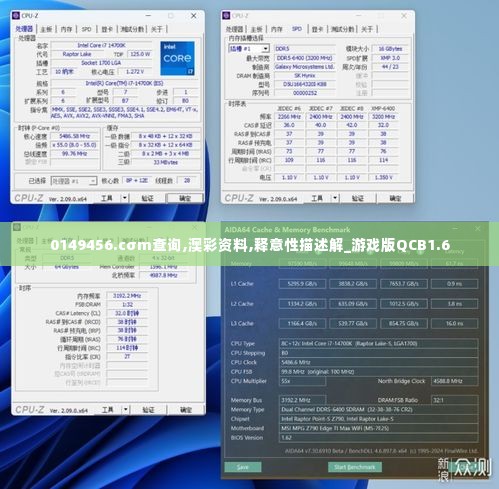Select 显卡 tab in the SPD CPU-Z window
The image size is (499, 489).
coord(317,29)
